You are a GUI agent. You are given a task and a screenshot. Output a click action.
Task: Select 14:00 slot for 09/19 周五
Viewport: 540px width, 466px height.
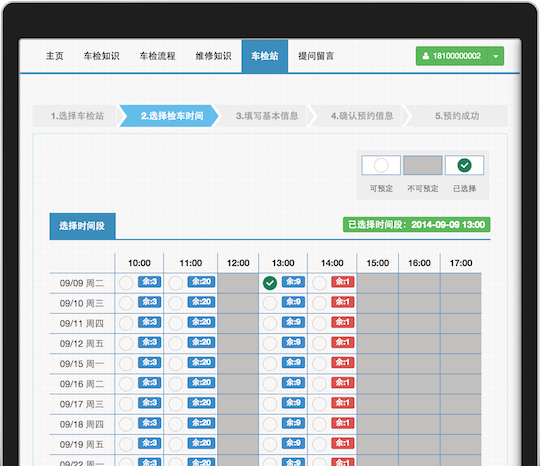(x=319, y=444)
